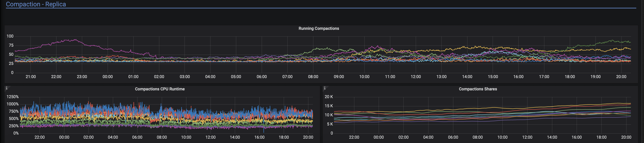The image size is (644, 143).
Task: Click 04:00 label on Compactions Shares time axis
Action: [428, 137]
